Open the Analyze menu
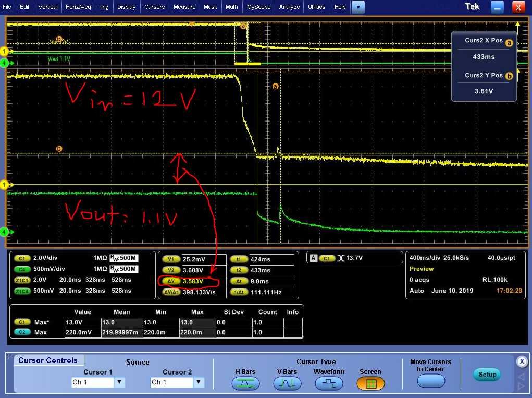Viewport: 532px width, 398px height. click(289, 7)
